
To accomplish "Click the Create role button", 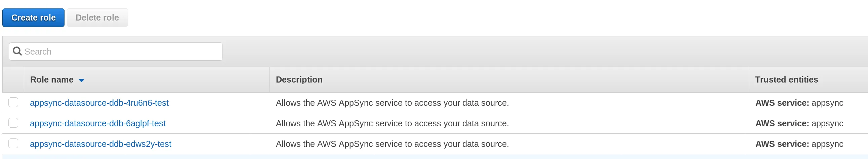I will (33, 18).
